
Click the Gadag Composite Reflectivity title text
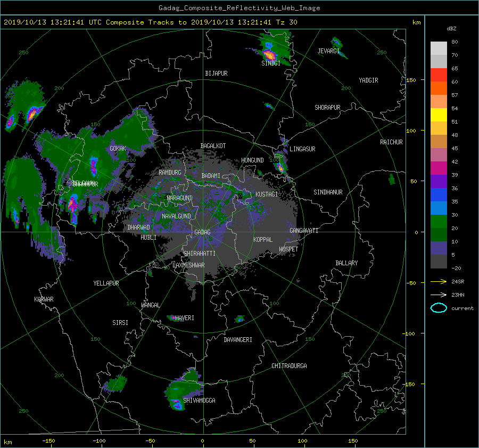pos(239,8)
